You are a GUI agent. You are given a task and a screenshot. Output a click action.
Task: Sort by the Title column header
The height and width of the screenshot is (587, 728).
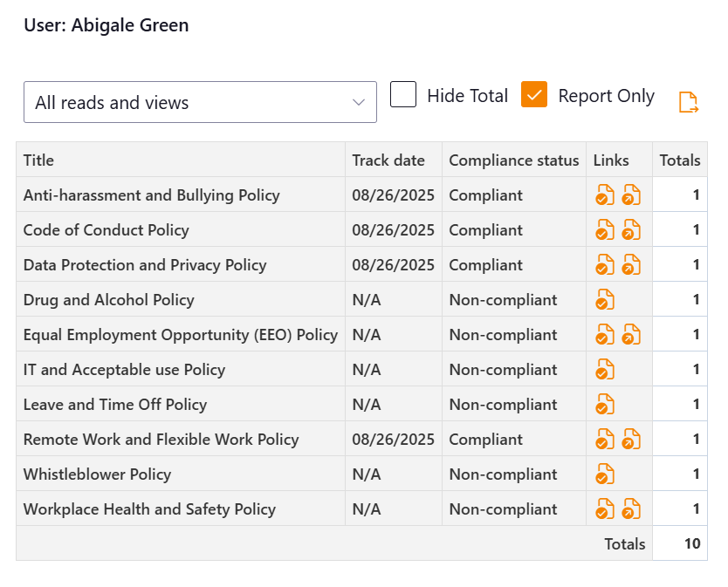(x=38, y=160)
